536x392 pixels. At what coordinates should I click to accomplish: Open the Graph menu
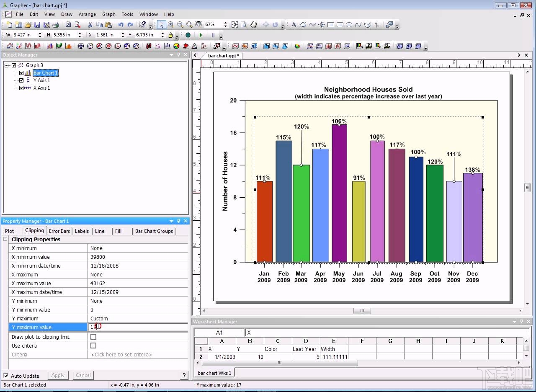pos(108,14)
